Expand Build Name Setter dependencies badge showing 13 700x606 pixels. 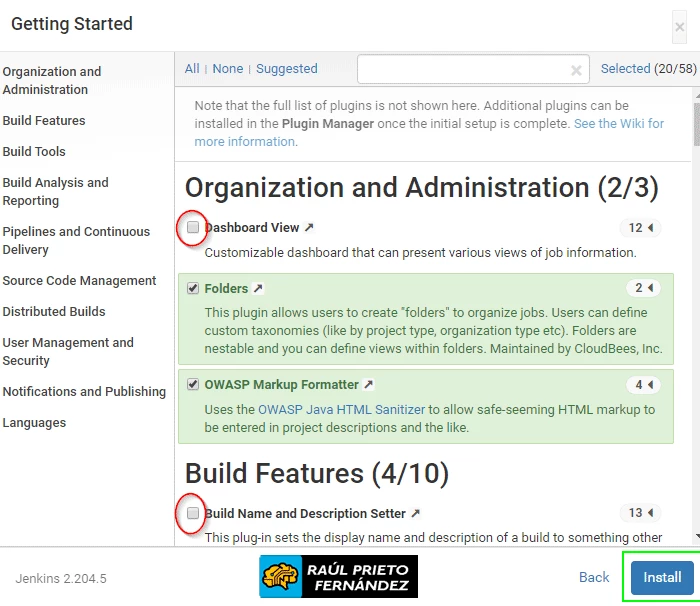[640, 513]
